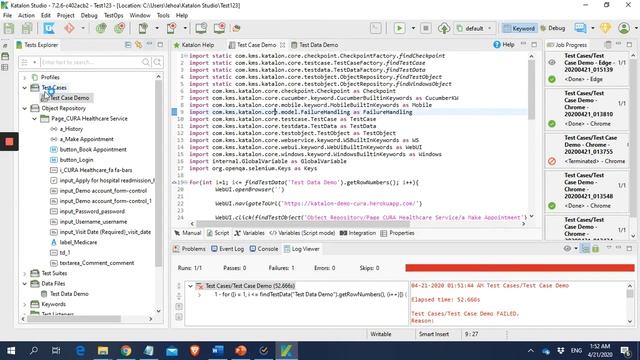Expand the Test Suites tree node

point(24,273)
